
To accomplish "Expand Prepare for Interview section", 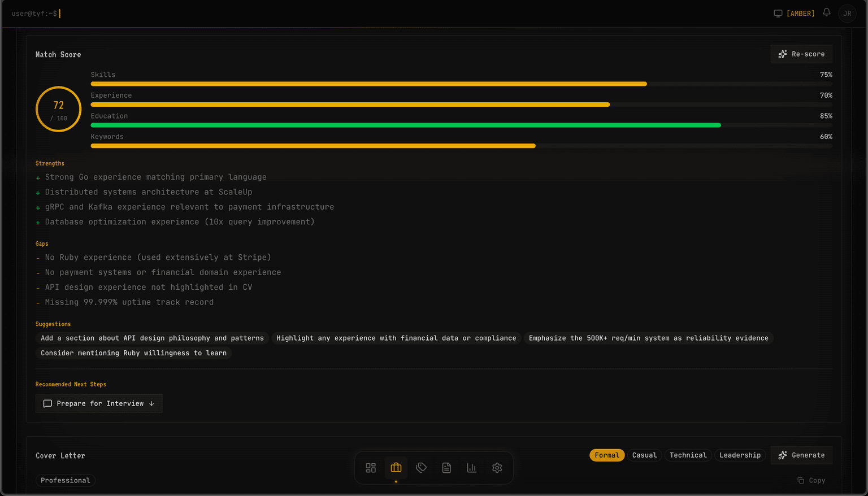I will (x=99, y=403).
